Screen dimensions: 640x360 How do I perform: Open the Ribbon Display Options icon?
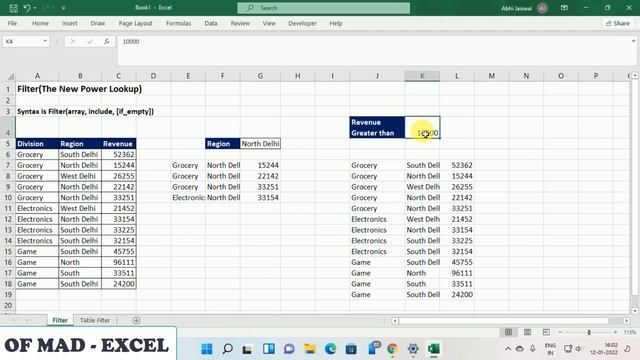(x=564, y=8)
